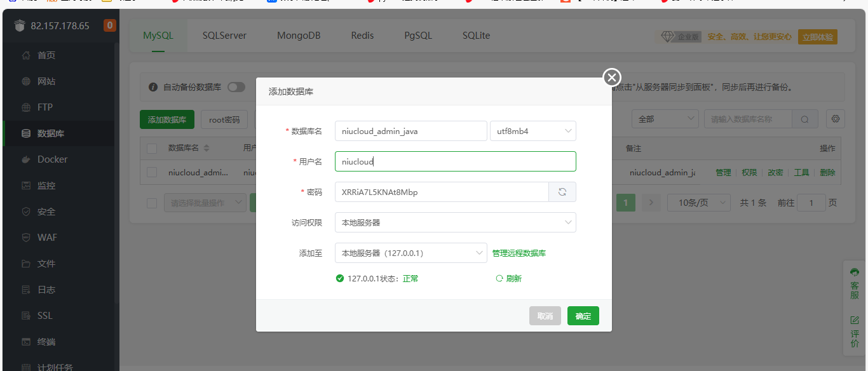Expand the 添加至 server dropdown
868x371 pixels.
410,253
